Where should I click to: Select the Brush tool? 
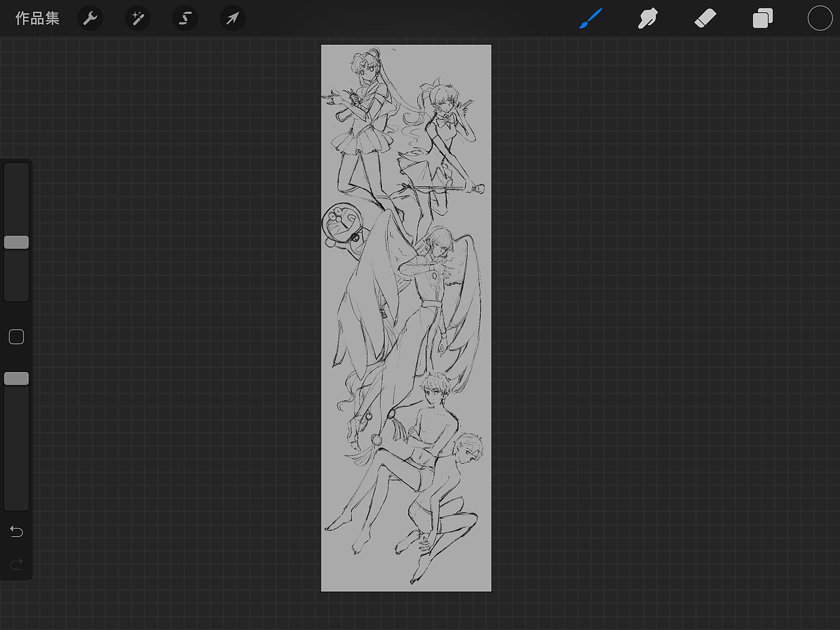click(x=591, y=18)
